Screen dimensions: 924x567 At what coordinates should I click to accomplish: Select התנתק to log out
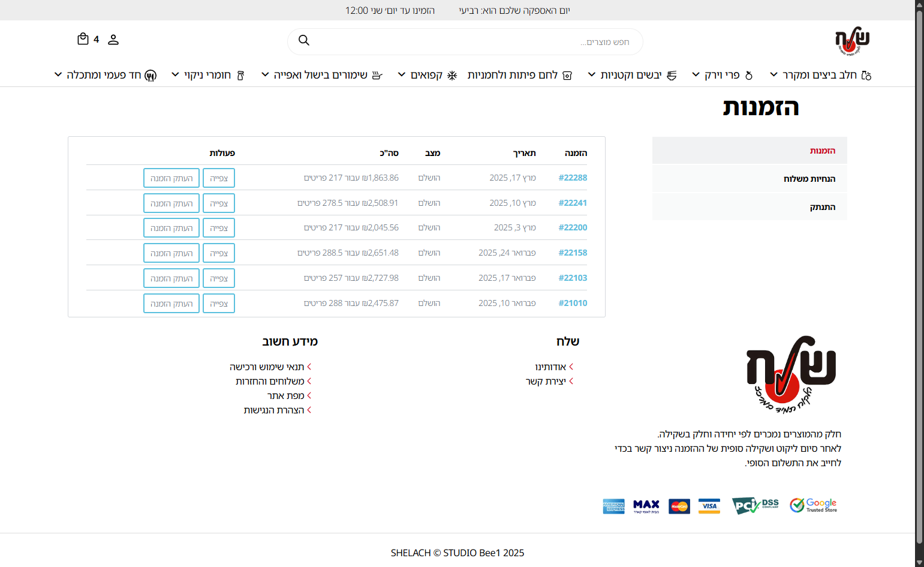click(x=750, y=207)
